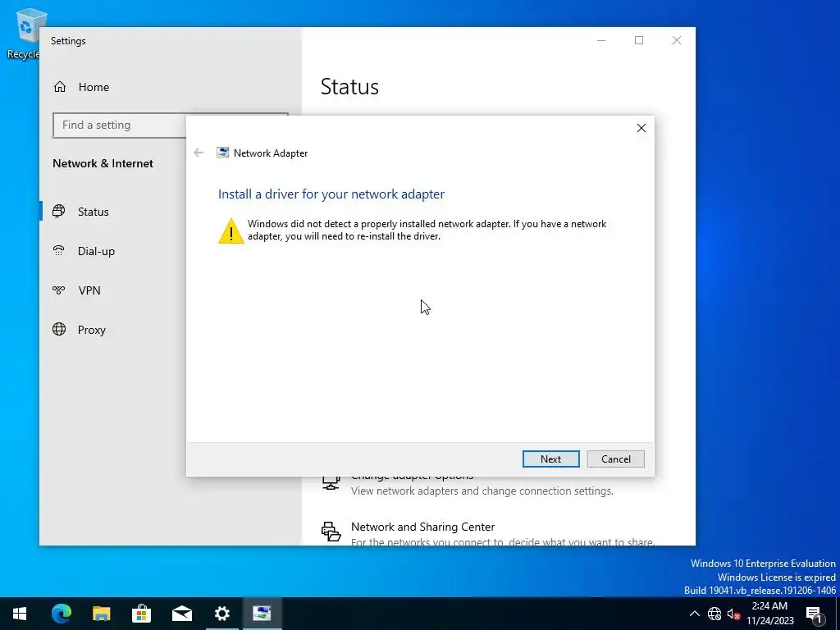Open Microsoft Store from taskbar
This screenshot has height=630, width=840.
click(x=141, y=614)
